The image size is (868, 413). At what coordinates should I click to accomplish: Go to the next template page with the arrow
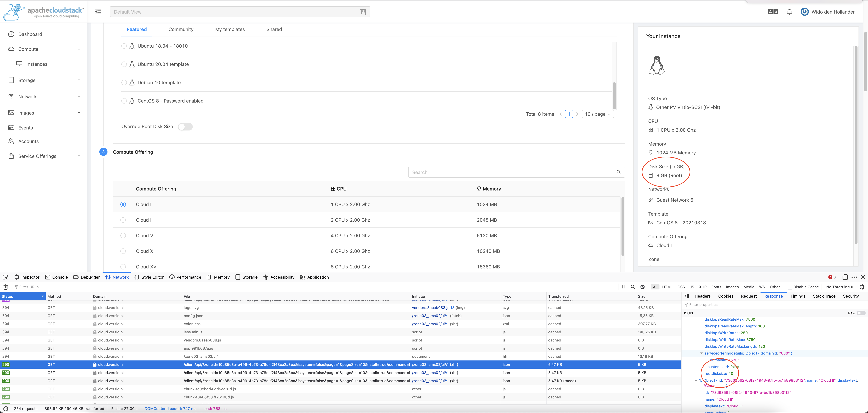point(578,114)
